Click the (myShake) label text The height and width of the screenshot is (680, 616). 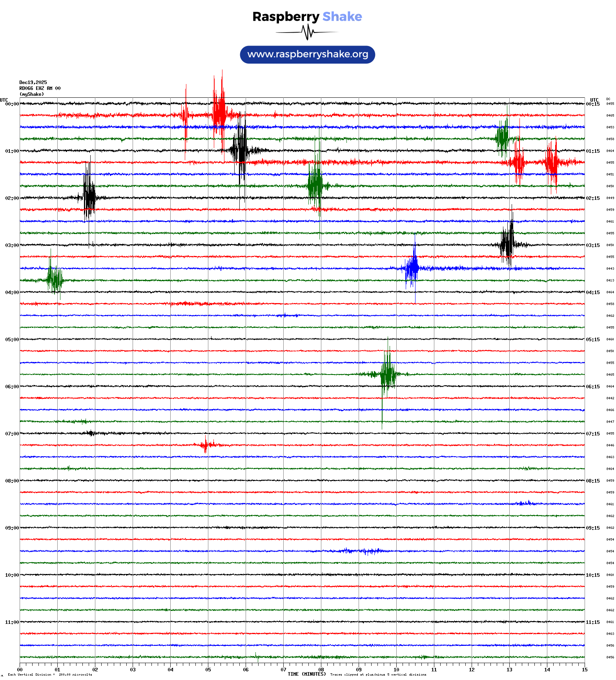tap(32, 94)
